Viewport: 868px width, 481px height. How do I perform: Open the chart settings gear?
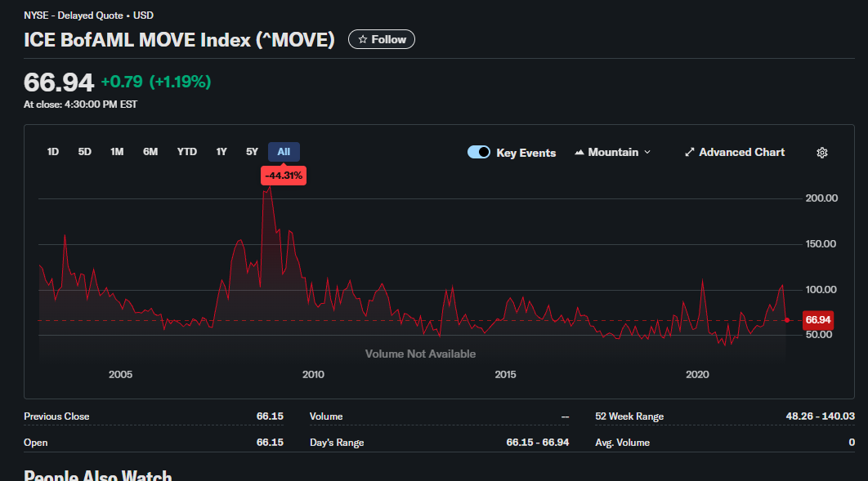pos(822,153)
